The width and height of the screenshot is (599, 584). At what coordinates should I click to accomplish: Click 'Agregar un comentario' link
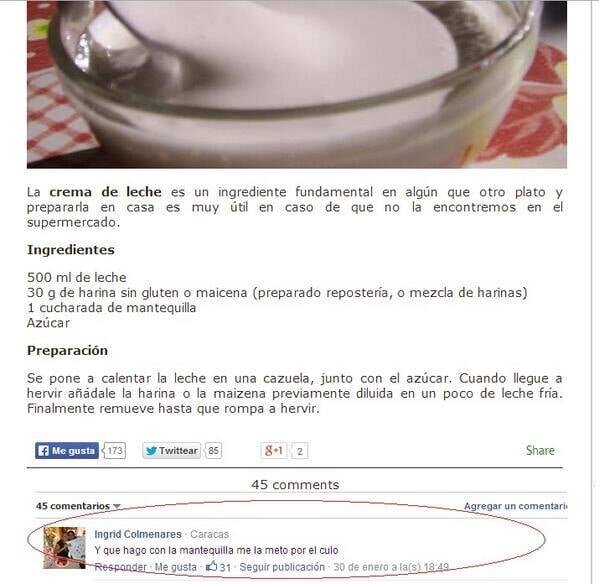(x=515, y=506)
